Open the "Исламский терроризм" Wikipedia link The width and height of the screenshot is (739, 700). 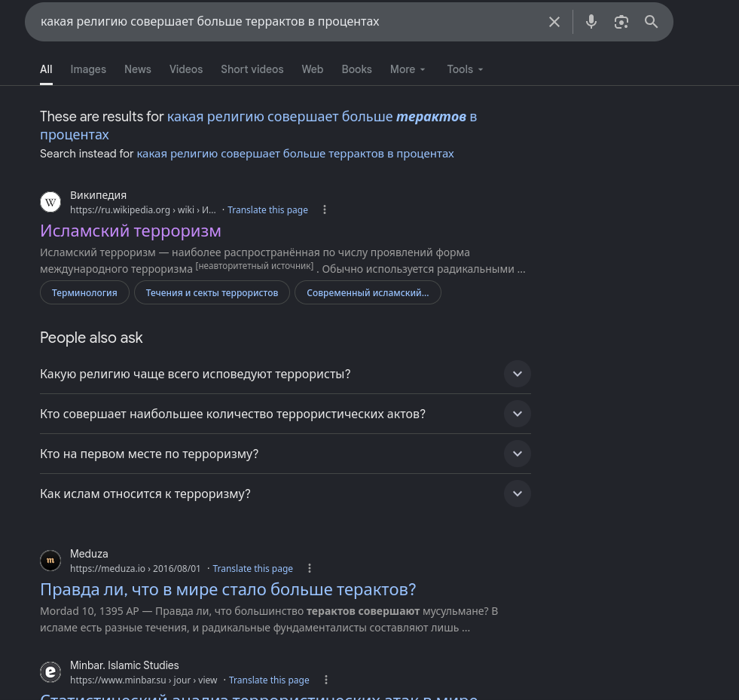(x=130, y=231)
